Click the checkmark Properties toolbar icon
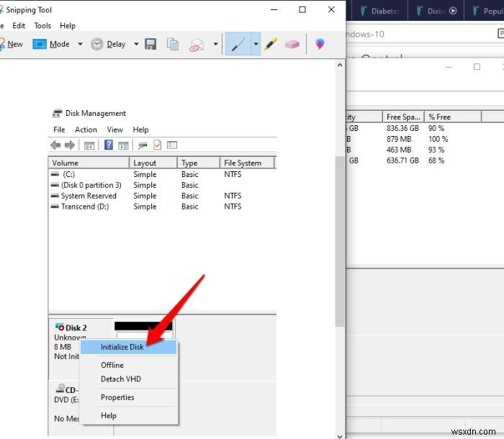 157,145
